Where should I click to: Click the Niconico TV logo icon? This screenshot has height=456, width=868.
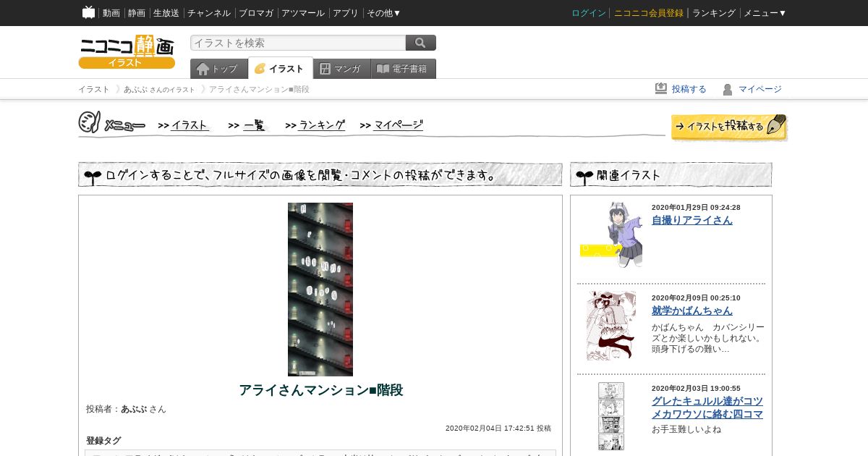[89, 12]
